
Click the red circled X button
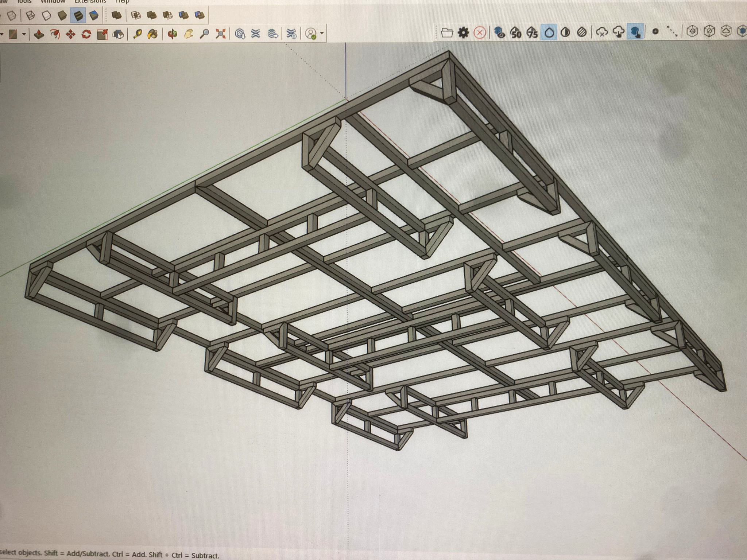480,33
